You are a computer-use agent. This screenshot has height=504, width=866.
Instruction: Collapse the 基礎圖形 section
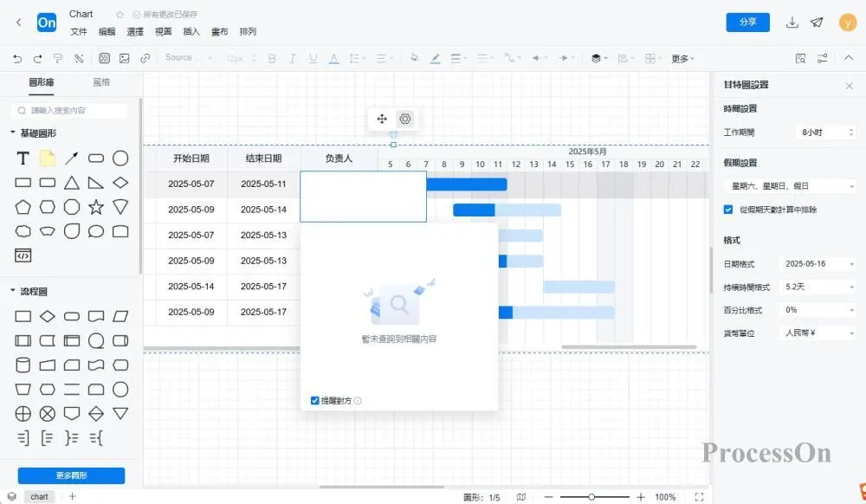coord(12,132)
